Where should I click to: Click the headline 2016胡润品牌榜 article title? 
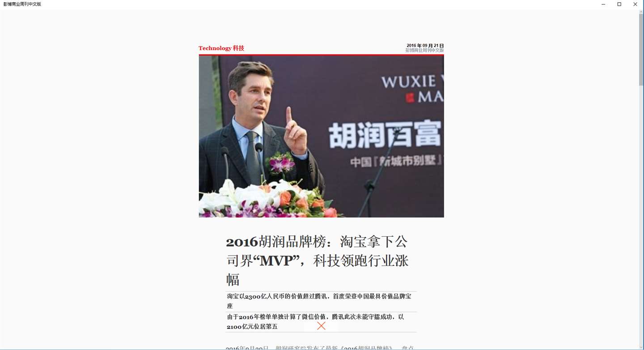tap(317, 260)
